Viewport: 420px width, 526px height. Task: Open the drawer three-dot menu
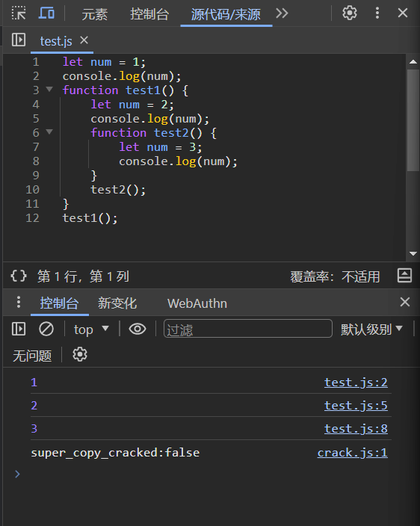pos(19,303)
